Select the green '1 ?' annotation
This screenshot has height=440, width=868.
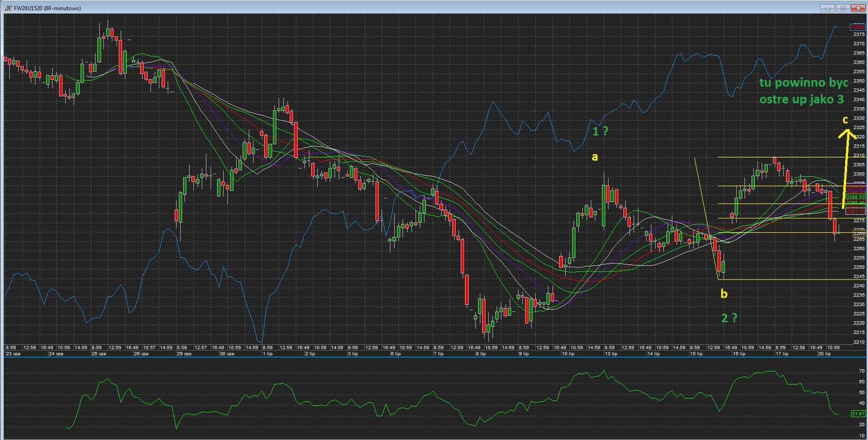tap(600, 131)
